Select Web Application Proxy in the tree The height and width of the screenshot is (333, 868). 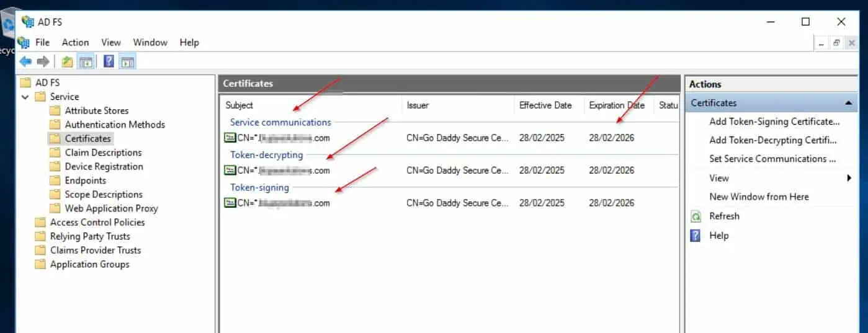click(x=111, y=208)
